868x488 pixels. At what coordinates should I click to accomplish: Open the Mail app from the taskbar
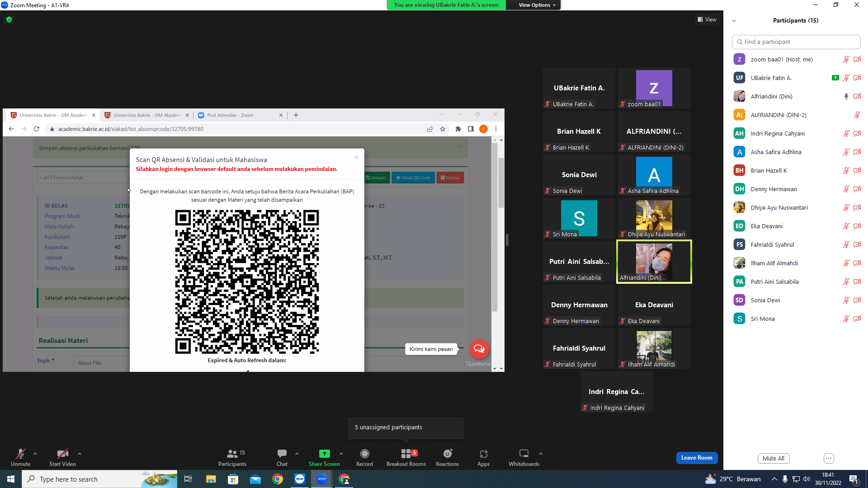(255, 479)
